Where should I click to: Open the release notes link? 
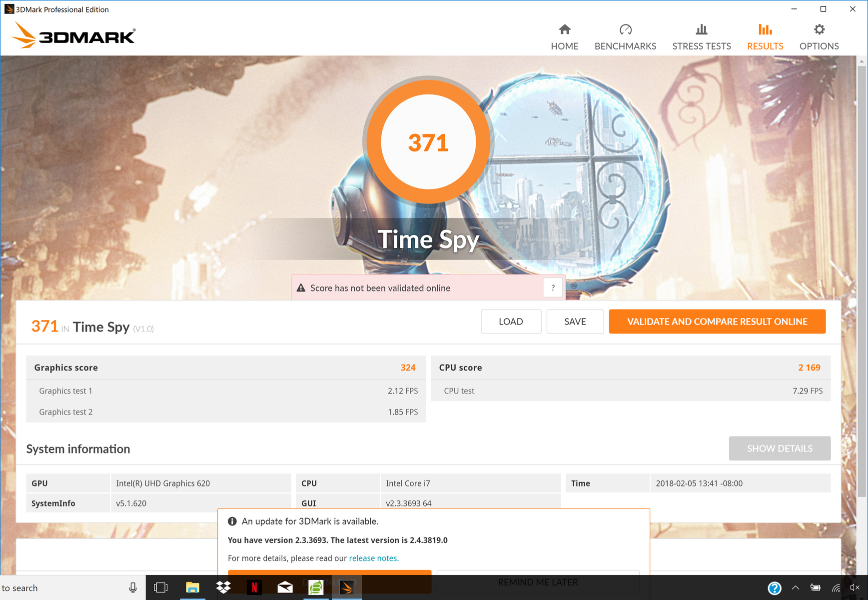tap(373, 558)
